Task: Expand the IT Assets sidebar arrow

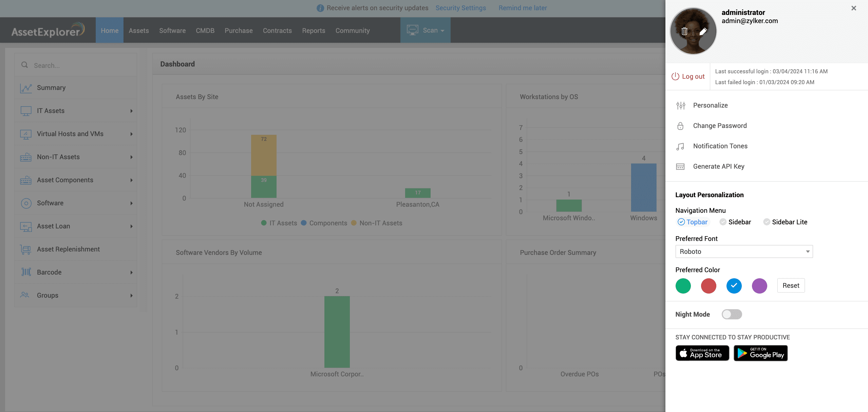Action: (131, 111)
